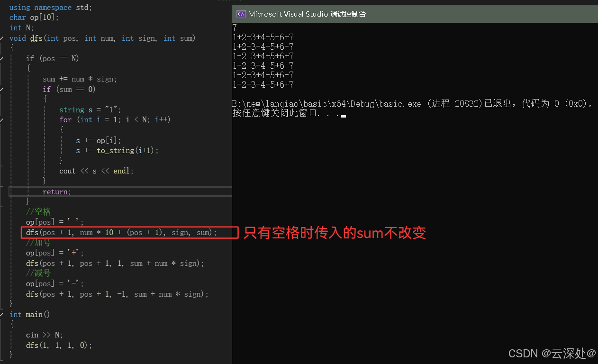Viewport: 598px width, 364px height.
Task: Click the dfs call passing 1 as sign
Action: click(x=115, y=264)
